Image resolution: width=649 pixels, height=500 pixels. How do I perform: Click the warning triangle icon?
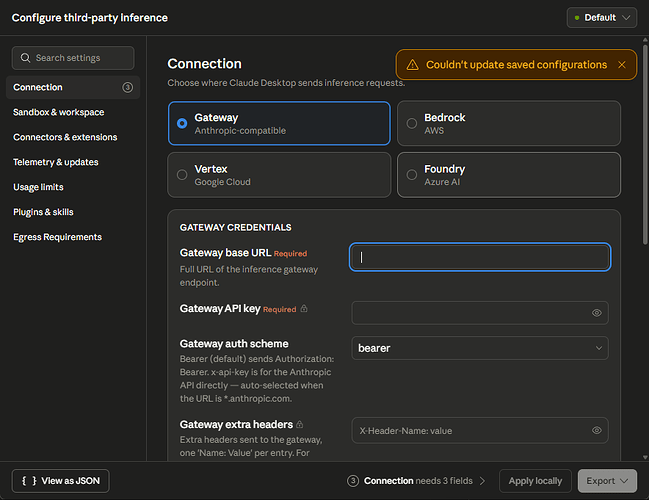pos(412,65)
